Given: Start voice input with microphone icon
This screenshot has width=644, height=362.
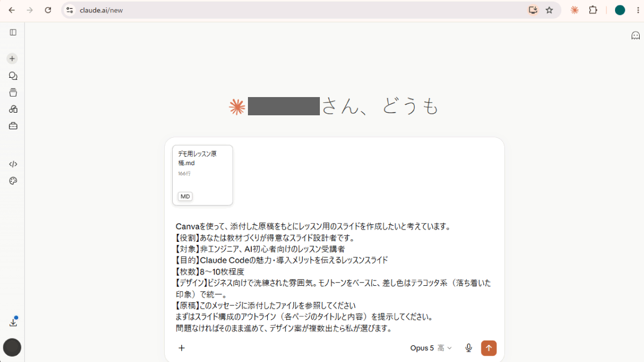Looking at the screenshot, I should coord(469,348).
